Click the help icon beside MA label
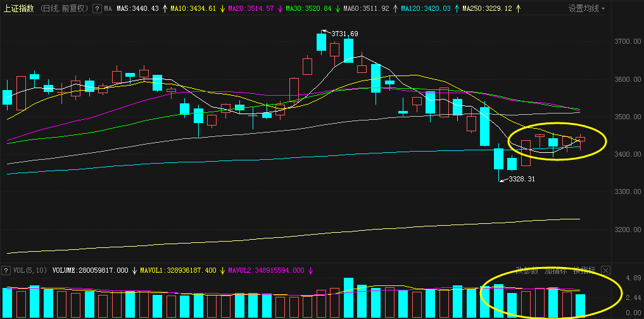Image resolution: width=644 pixels, height=319 pixels. [x=96, y=9]
